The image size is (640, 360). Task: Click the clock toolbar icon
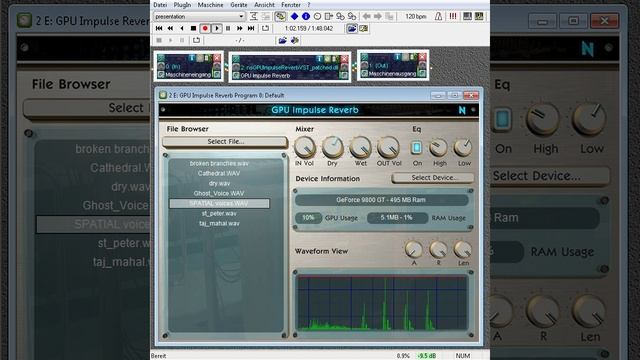pyautogui.click(x=317, y=16)
